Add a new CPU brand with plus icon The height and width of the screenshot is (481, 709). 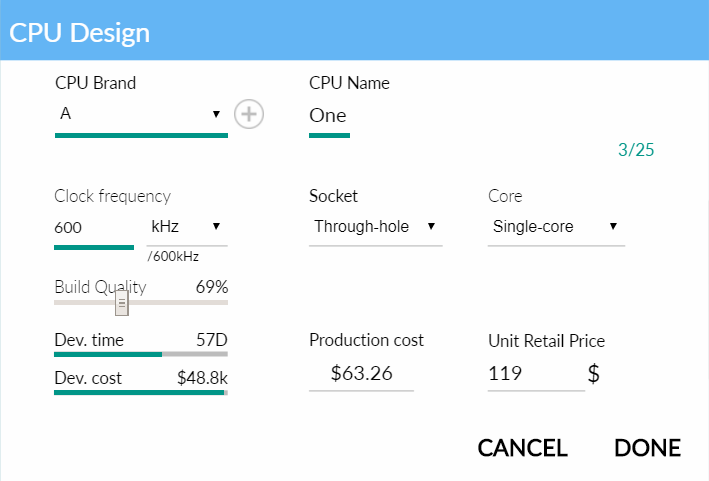pyautogui.click(x=249, y=114)
